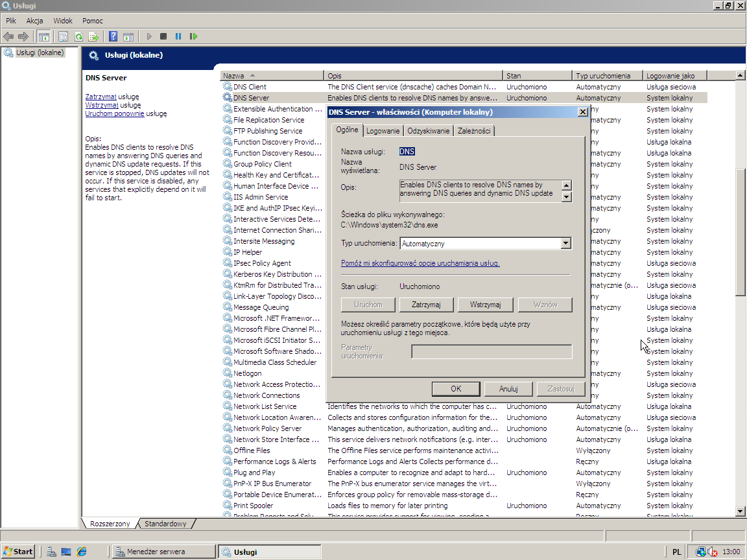Image resolution: width=747 pixels, height=560 pixels.
Task: Click the Print Spooler service gear icon
Action: [227, 506]
